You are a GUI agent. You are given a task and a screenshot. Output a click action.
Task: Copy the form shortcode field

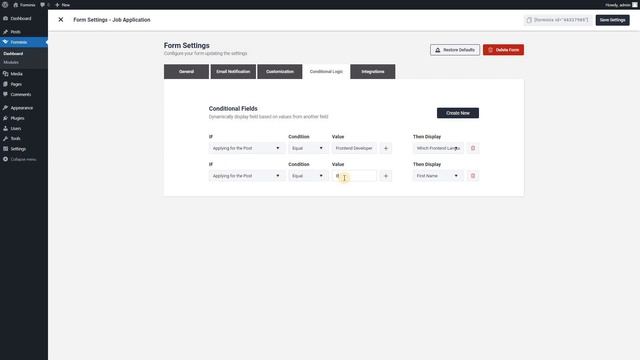click(558, 20)
